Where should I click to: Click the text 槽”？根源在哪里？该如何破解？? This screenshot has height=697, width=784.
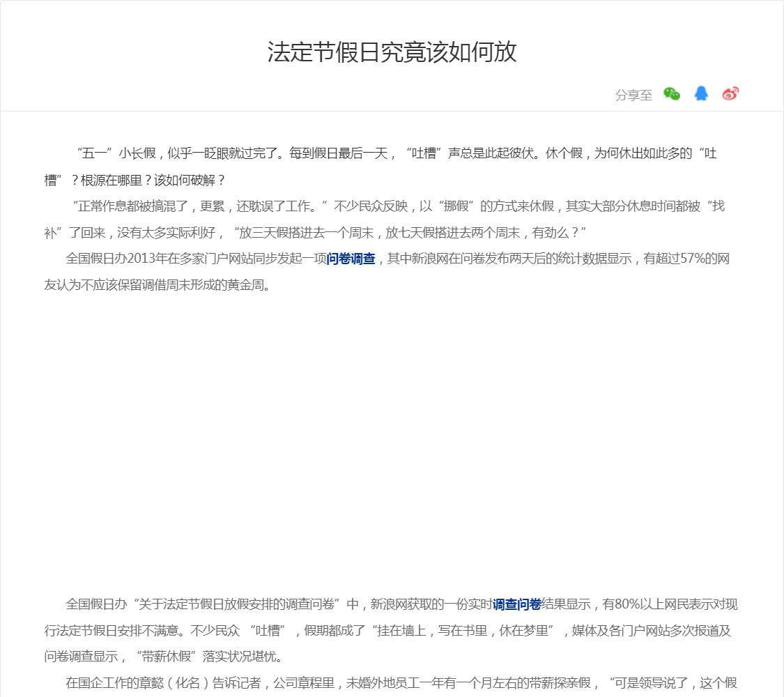coord(135,181)
